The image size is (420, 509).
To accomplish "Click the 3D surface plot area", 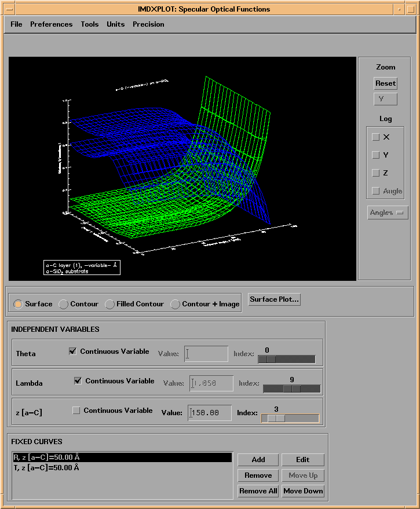I will (182, 169).
